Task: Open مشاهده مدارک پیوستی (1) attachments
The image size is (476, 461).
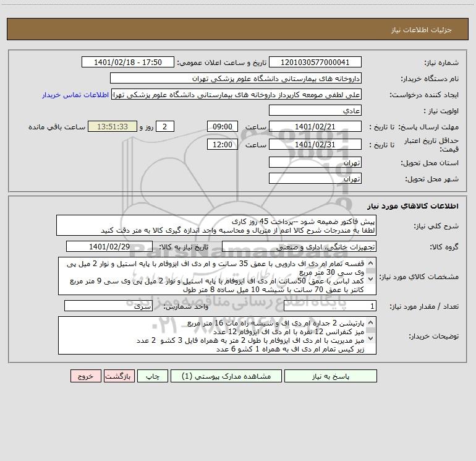Action: pos(226,376)
